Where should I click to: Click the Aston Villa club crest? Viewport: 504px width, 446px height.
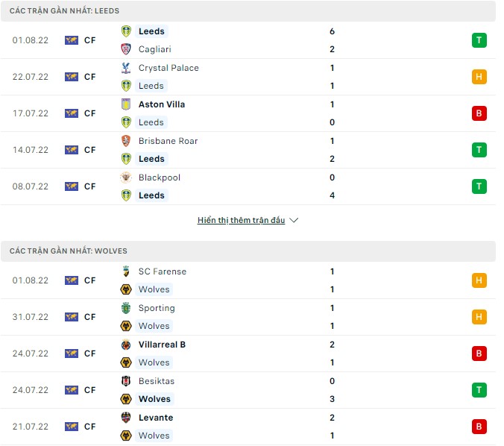click(x=126, y=104)
